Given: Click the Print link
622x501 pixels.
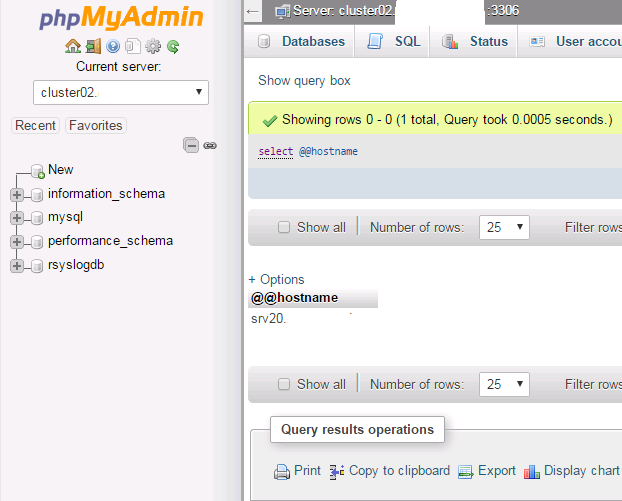Looking at the screenshot, I should pyautogui.click(x=307, y=470).
